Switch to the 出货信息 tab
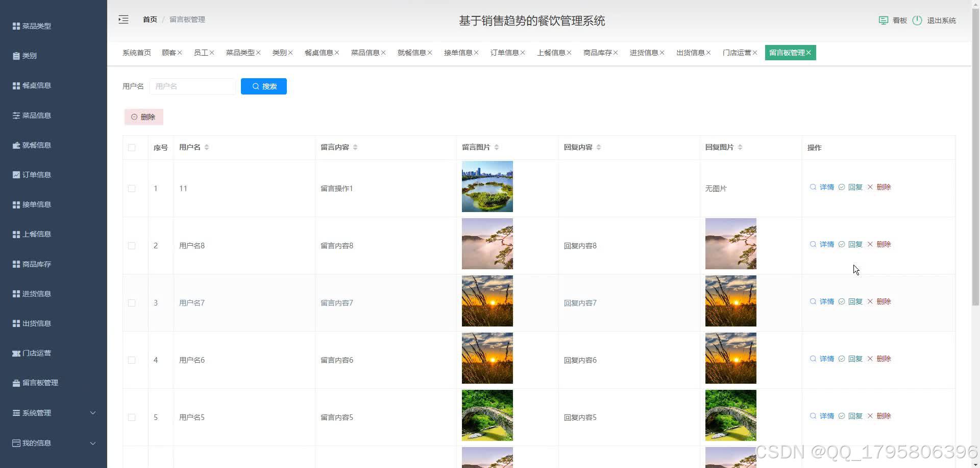The image size is (980, 468). [690, 53]
